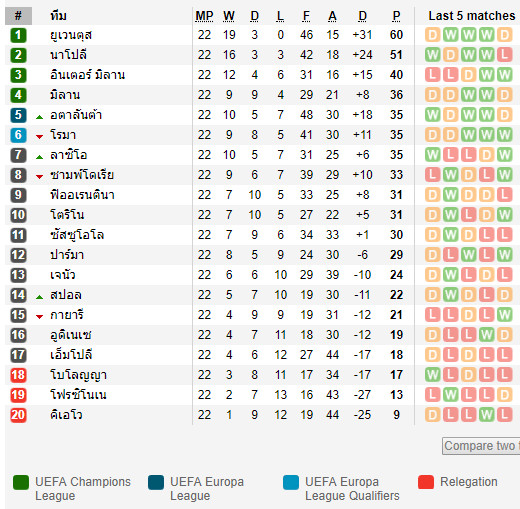Click the dark blue rank 5 badge
This screenshot has width=520, height=509.
click(x=18, y=115)
